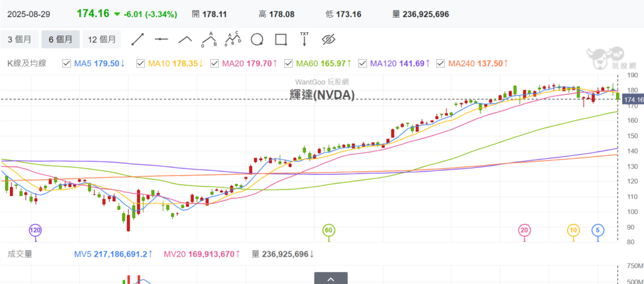Uncheck the MA20 moving average checkbox

[x=214, y=63]
